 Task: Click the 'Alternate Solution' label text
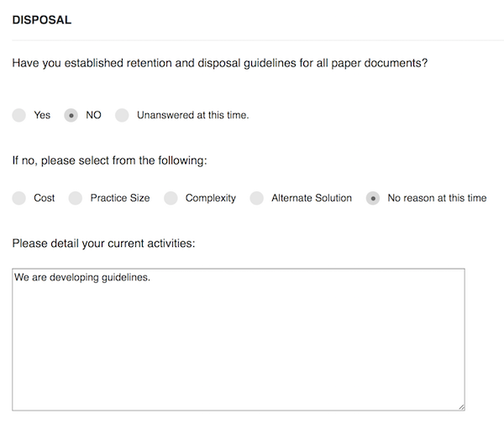coord(312,198)
